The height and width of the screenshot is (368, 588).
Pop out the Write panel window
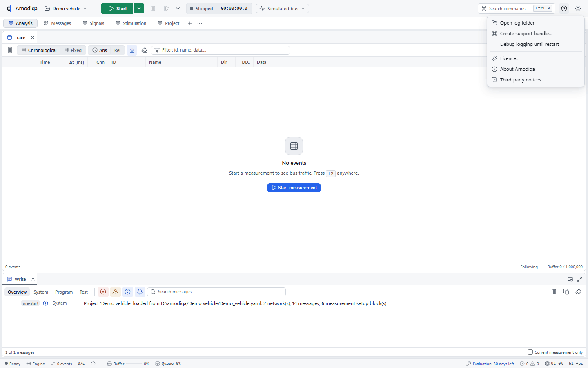570,279
